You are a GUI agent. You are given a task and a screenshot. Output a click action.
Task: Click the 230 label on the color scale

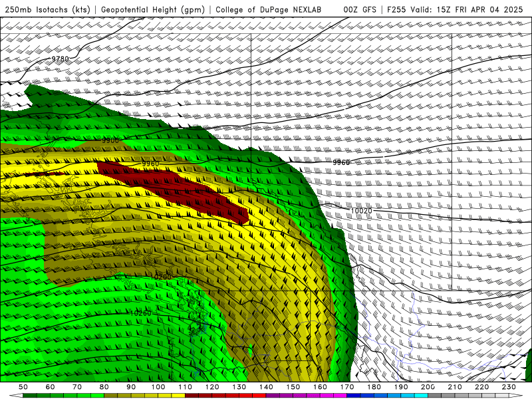point(509,387)
